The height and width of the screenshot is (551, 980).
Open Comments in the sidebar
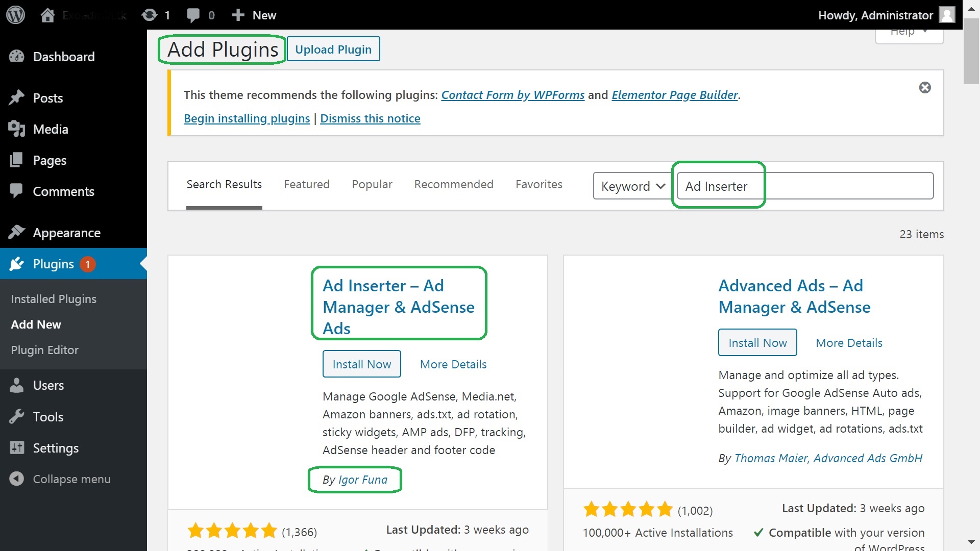pyautogui.click(x=64, y=191)
